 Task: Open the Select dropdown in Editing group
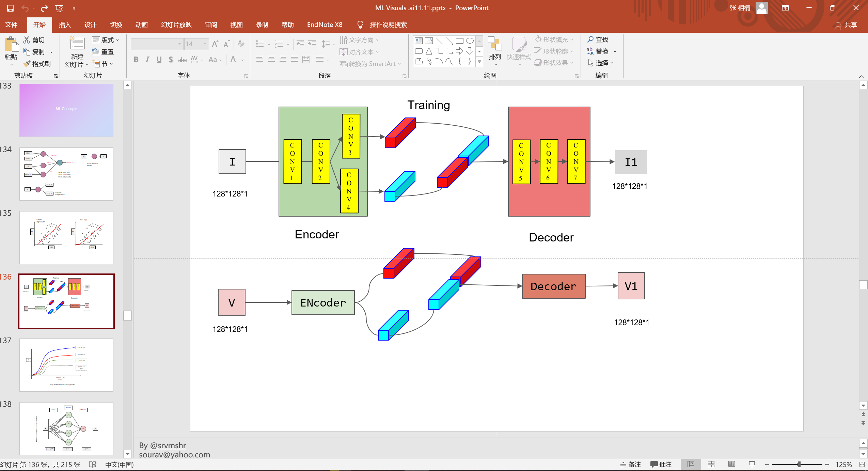coord(601,63)
